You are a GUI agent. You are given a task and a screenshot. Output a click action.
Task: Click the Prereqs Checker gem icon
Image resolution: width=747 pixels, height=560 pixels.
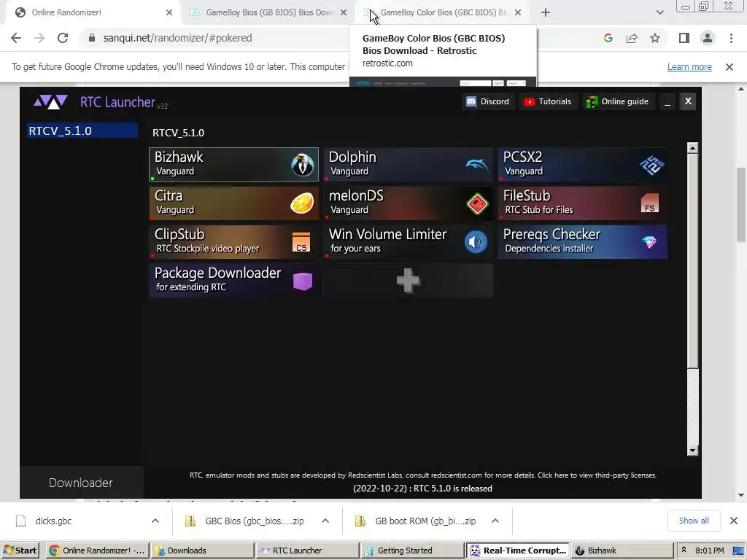[x=649, y=242]
